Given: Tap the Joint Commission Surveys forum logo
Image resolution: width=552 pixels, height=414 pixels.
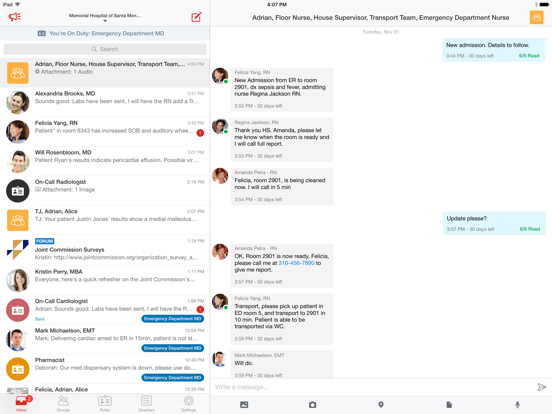Looking at the screenshot, I should 18,250.
